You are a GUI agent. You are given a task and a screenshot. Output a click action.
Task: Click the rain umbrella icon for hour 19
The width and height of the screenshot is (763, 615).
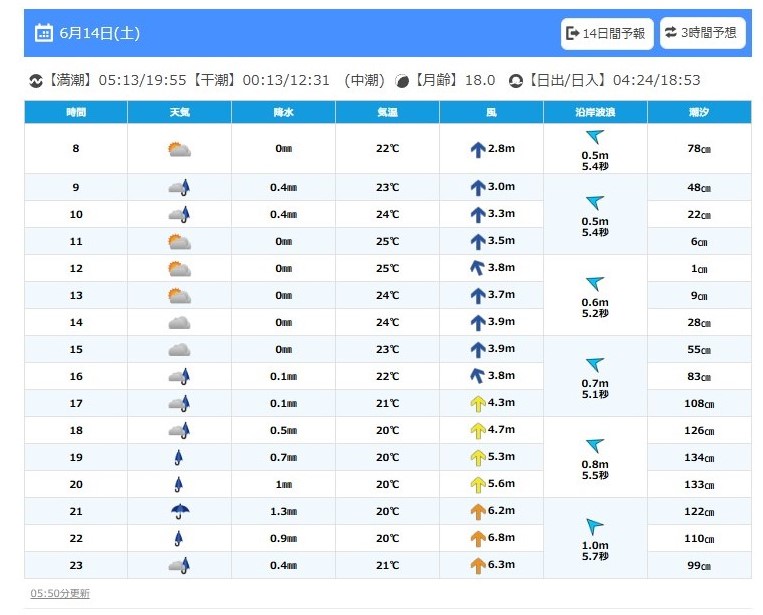coord(179,457)
